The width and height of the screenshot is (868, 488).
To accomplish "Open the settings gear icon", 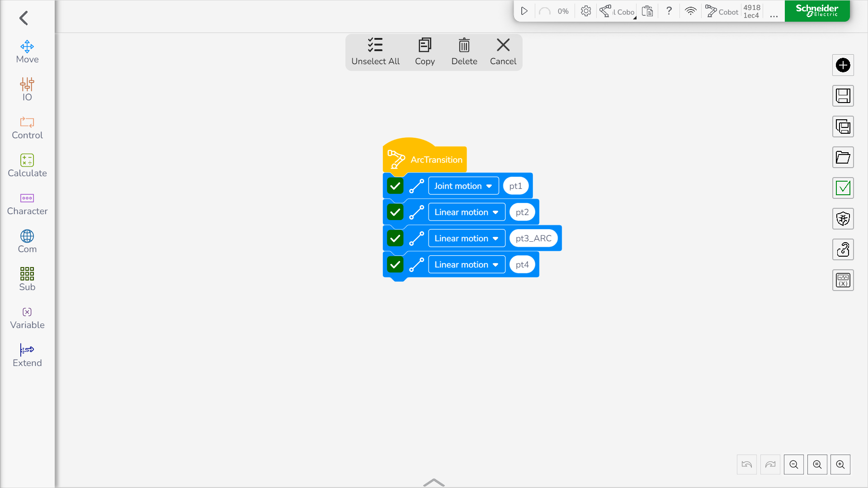I will pyautogui.click(x=585, y=11).
